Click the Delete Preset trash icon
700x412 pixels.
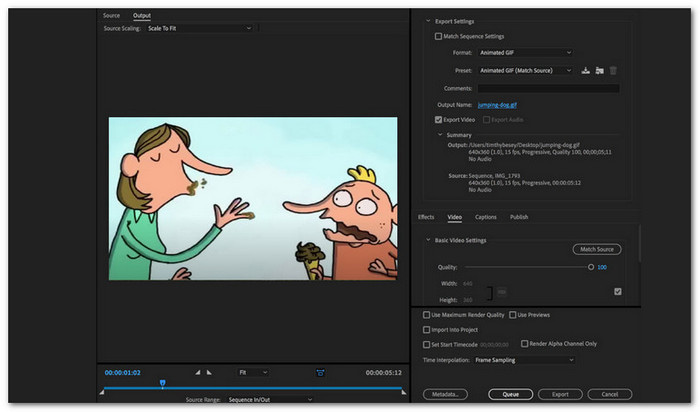coord(613,71)
